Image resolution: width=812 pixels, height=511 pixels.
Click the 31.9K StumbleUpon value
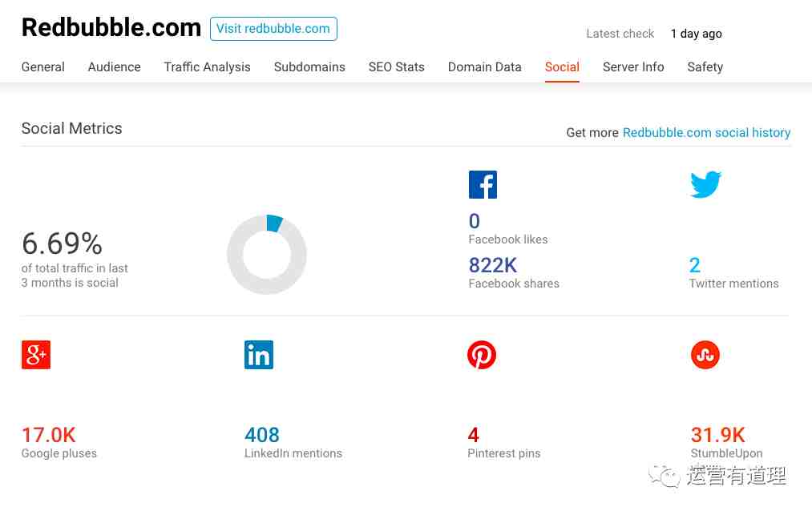(x=717, y=435)
